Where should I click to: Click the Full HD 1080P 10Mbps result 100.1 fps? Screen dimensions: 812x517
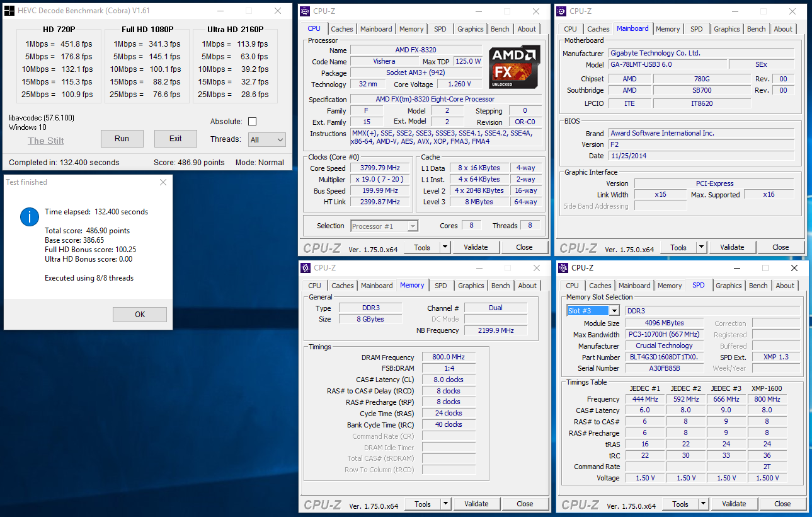165,69
